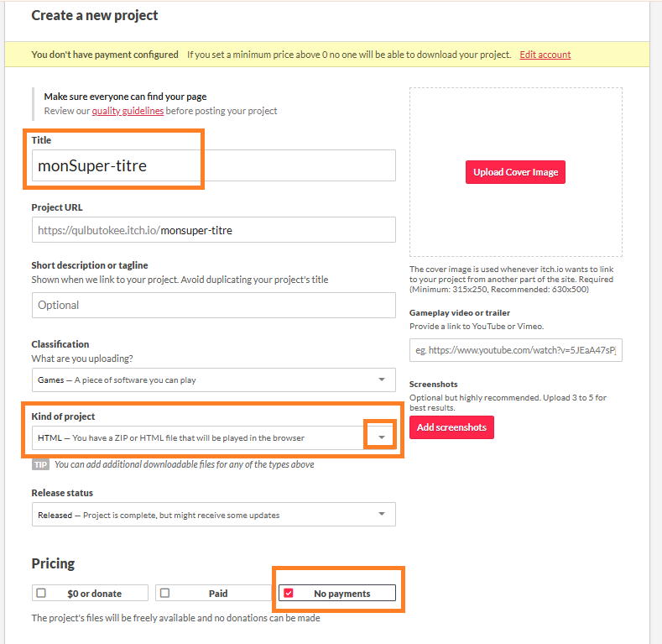662x644 pixels.
Task: Open the Edit account link
Action: 545,55
